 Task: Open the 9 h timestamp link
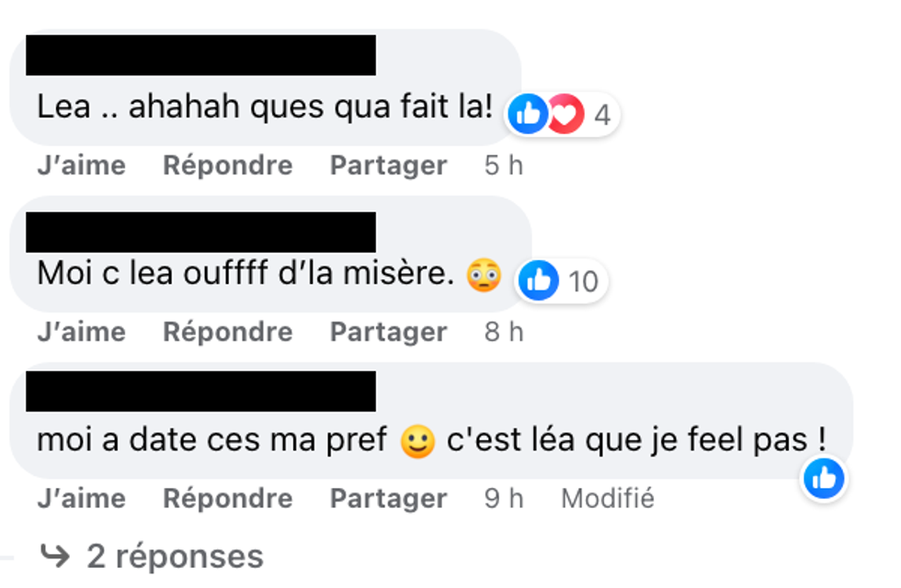click(503, 498)
